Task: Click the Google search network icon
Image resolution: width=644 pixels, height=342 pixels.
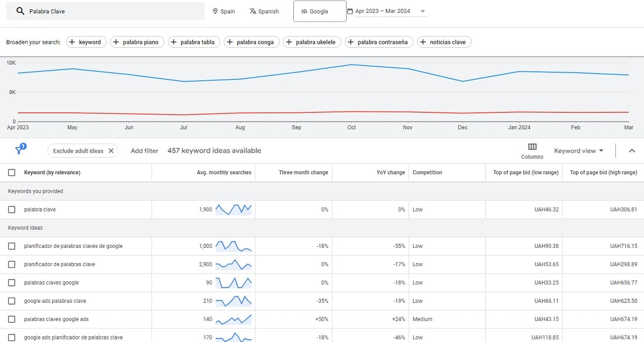Action: click(x=304, y=12)
